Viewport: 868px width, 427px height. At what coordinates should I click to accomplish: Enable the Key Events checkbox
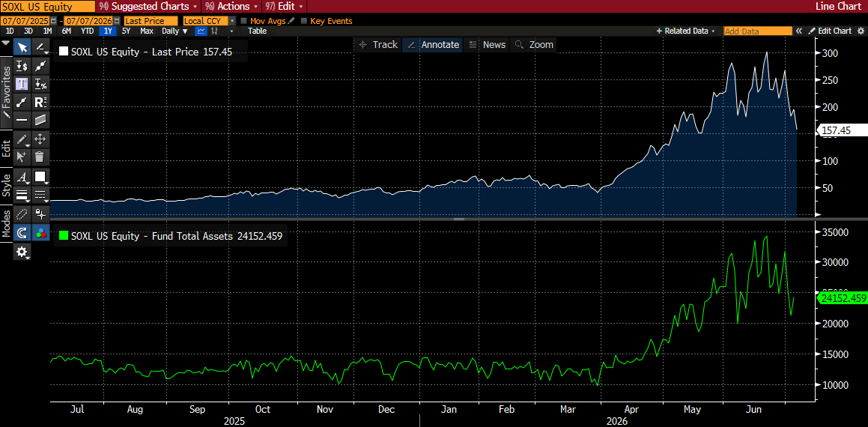pyautogui.click(x=303, y=21)
